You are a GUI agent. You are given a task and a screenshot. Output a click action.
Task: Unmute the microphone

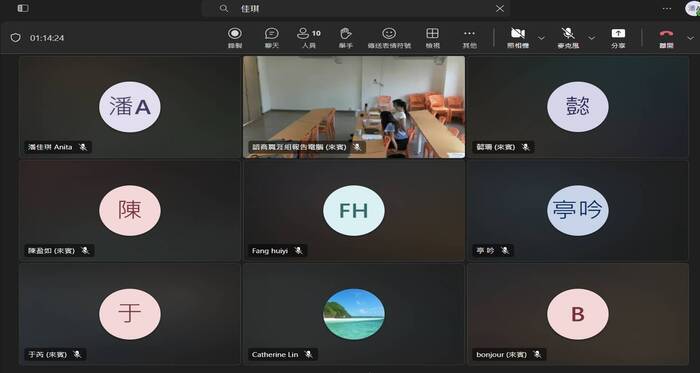coord(567,37)
